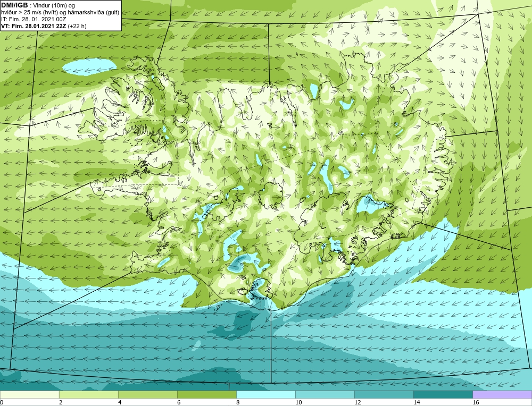Click the 2–4 m/s light green legend swatch
Screen dimensions: 532x406
coord(88,394)
